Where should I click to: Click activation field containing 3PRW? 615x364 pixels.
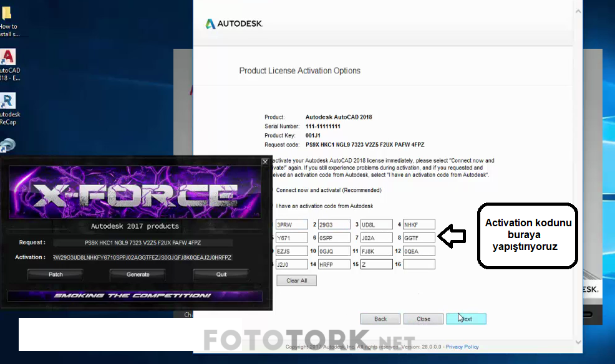(x=292, y=224)
